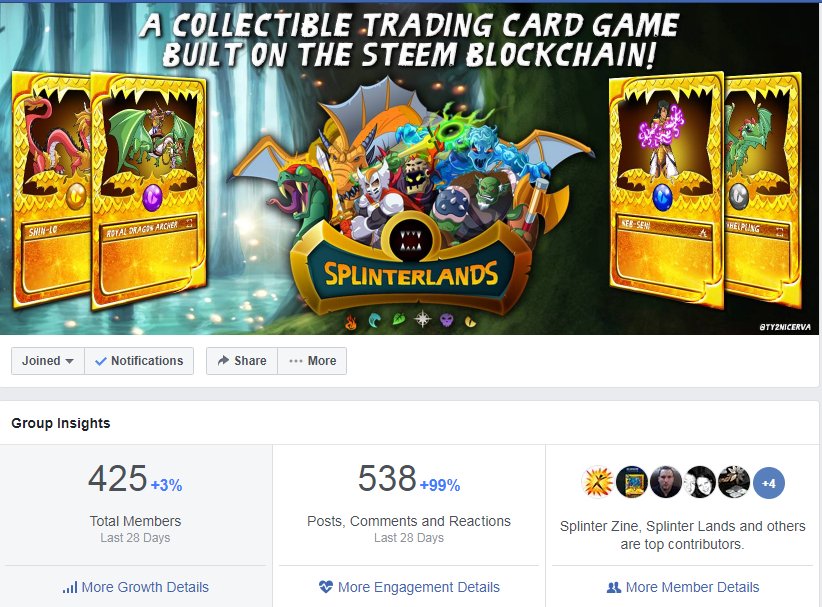
Task: Click the fire element icon under logo
Action: [x=351, y=322]
